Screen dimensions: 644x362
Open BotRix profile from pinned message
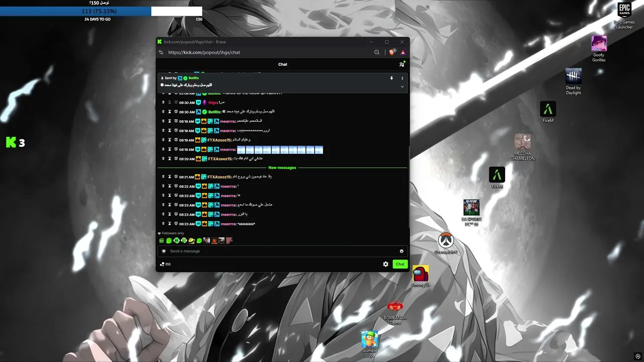coord(194,78)
